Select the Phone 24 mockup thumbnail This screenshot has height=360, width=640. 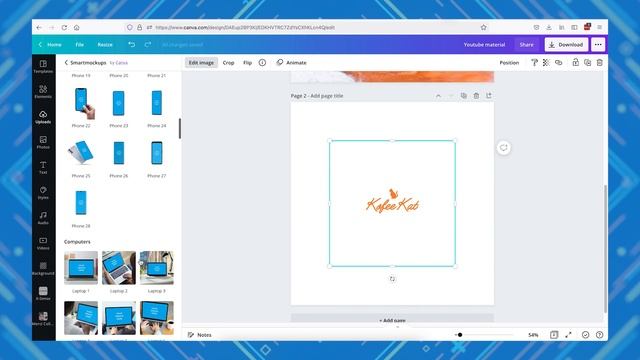click(157, 103)
